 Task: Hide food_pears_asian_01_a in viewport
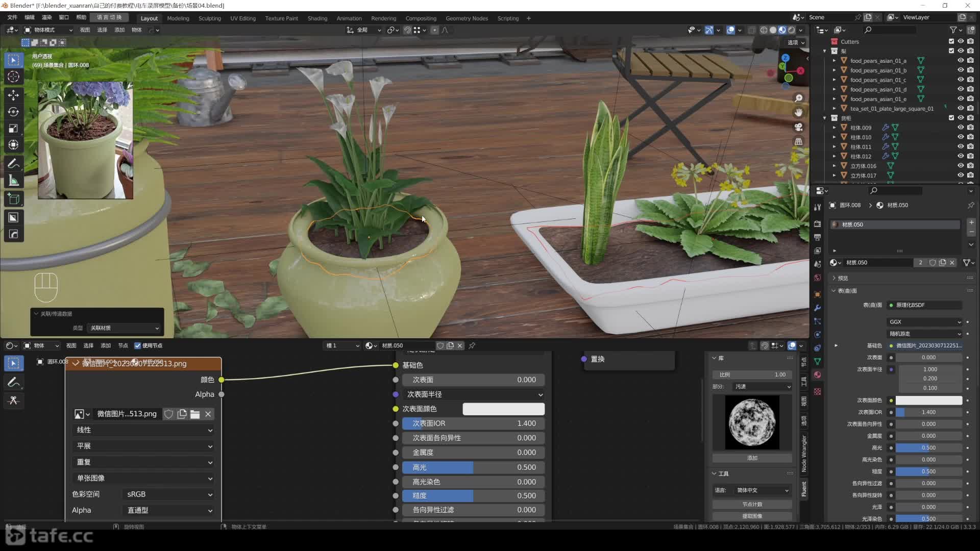[961, 61]
